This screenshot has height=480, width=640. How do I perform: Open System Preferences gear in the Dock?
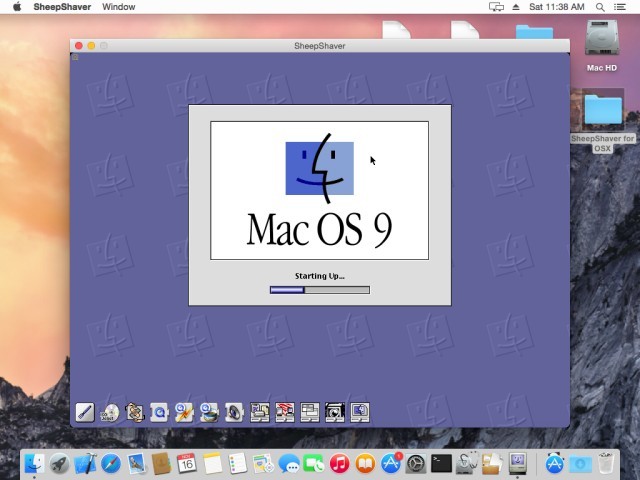(416, 463)
